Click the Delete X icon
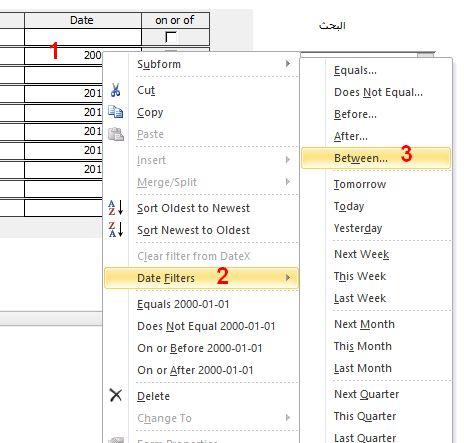Screen dimensions: 464x443 click(116, 395)
